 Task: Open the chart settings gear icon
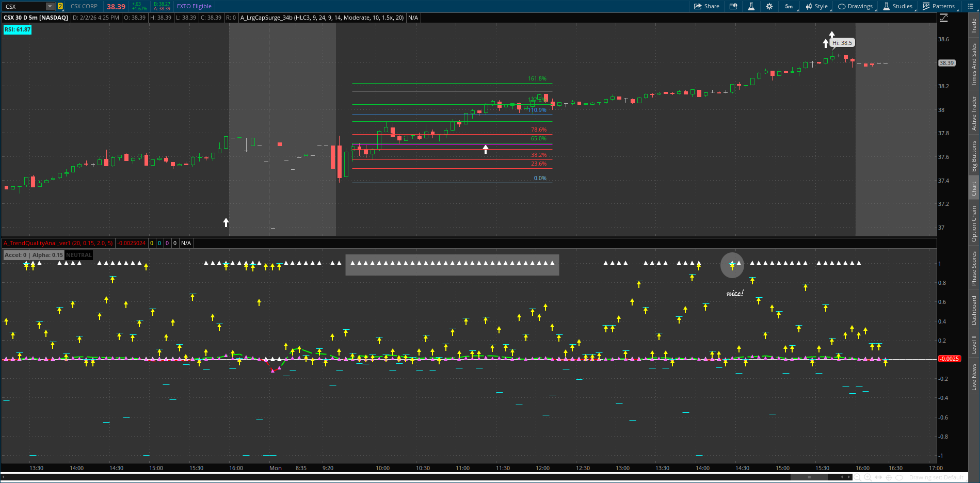point(769,6)
